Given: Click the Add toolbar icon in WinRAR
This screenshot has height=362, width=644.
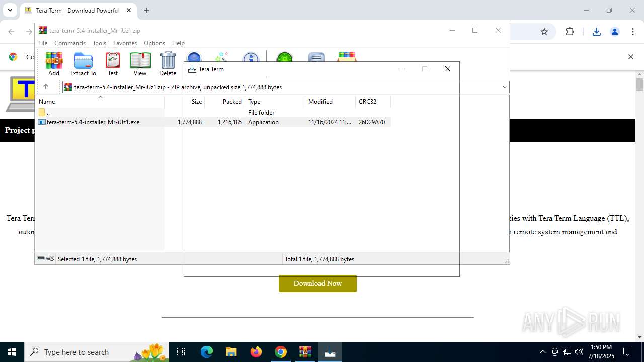Looking at the screenshot, I should coord(54,64).
